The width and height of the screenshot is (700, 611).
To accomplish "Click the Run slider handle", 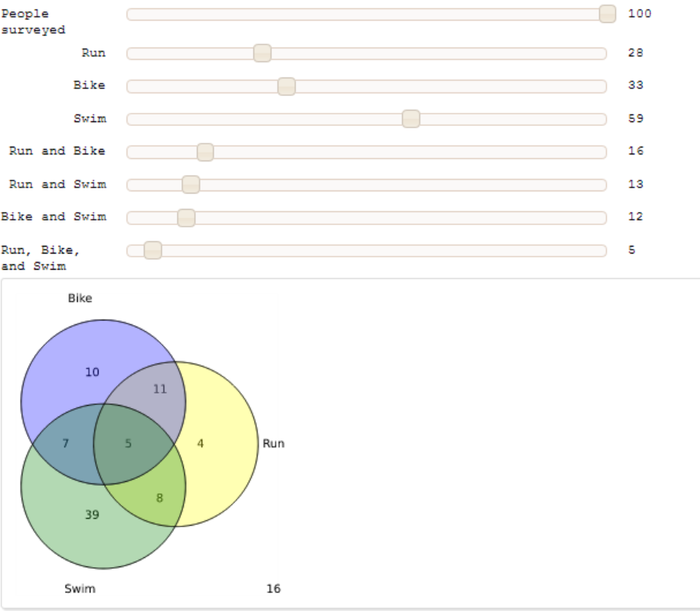I will tap(262, 53).
